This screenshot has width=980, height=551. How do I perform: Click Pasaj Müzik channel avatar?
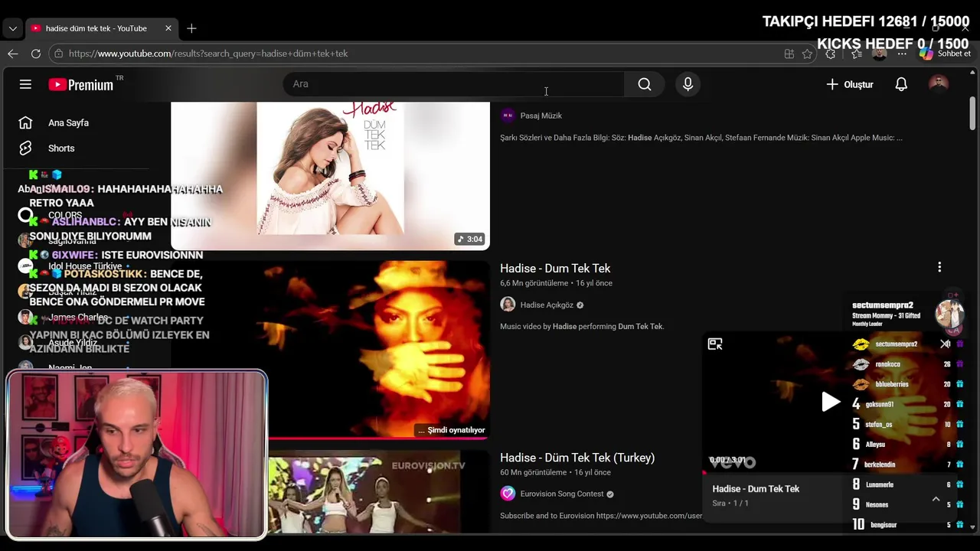click(508, 116)
